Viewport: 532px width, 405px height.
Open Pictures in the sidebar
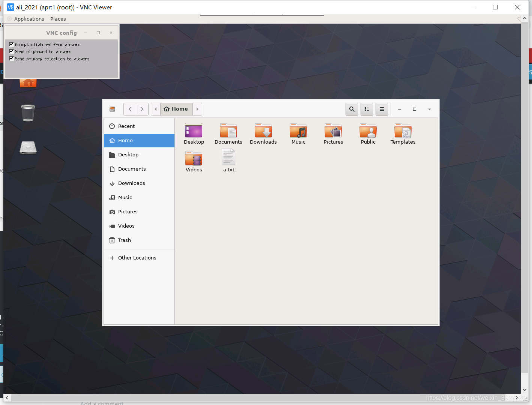pos(139,212)
